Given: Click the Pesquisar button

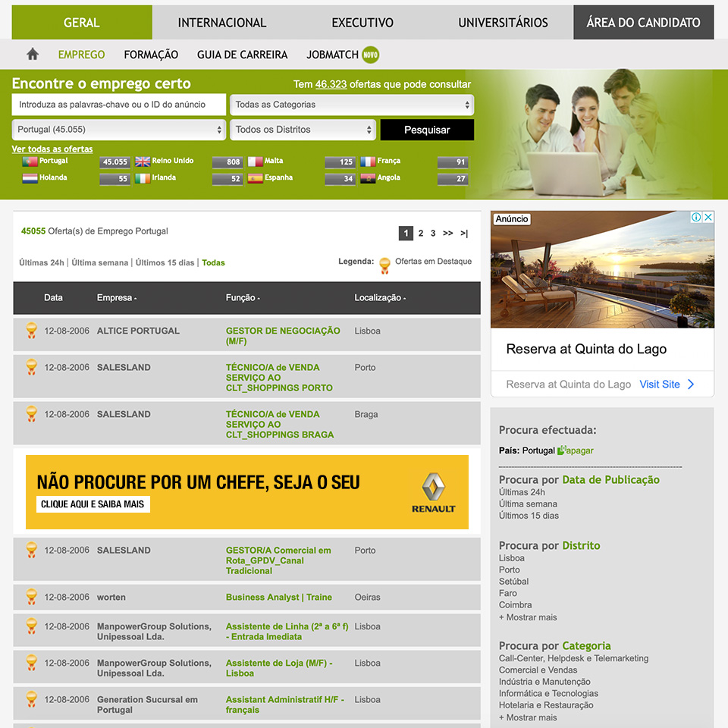Looking at the screenshot, I should [x=427, y=130].
